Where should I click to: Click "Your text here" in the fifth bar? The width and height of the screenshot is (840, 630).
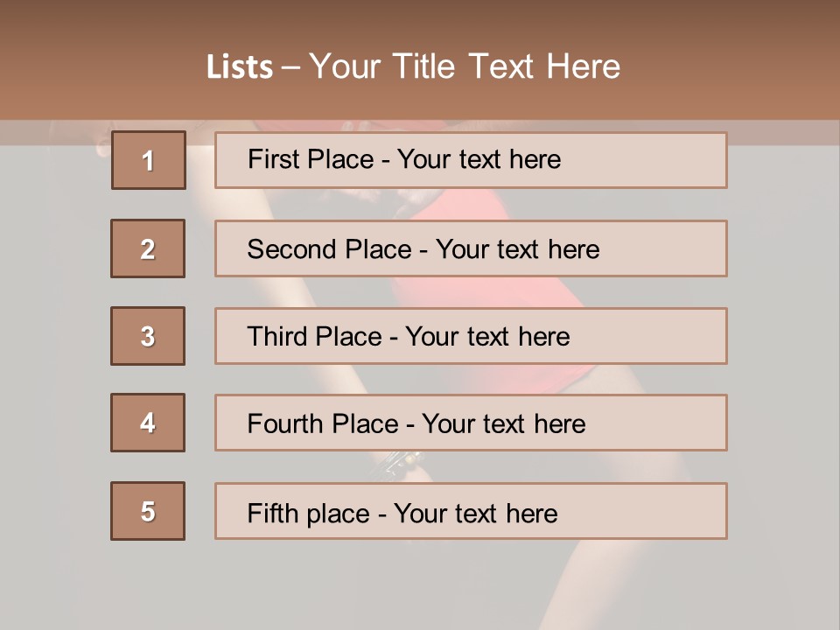(475, 513)
